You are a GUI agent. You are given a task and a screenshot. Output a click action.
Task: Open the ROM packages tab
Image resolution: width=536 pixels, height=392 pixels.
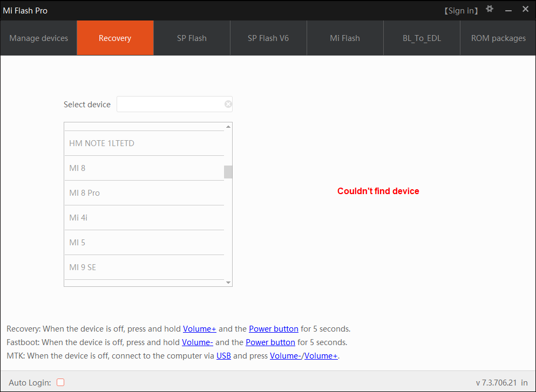(498, 38)
